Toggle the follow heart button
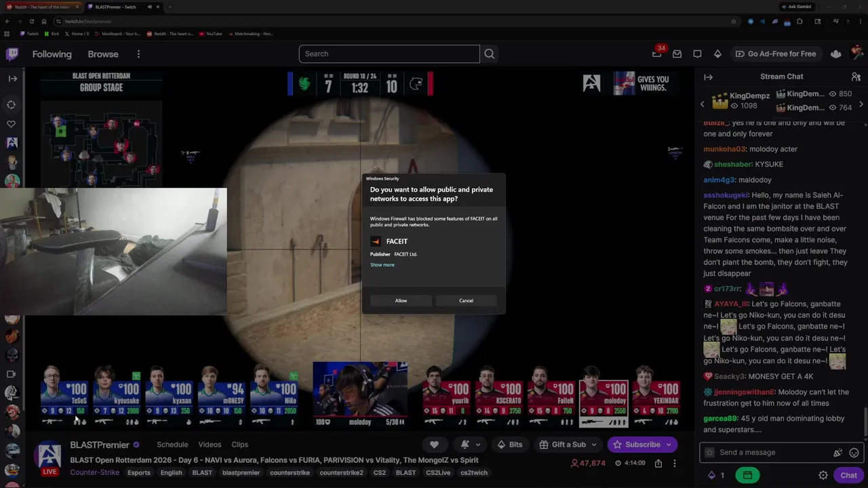868x488 pixels. 434,445
